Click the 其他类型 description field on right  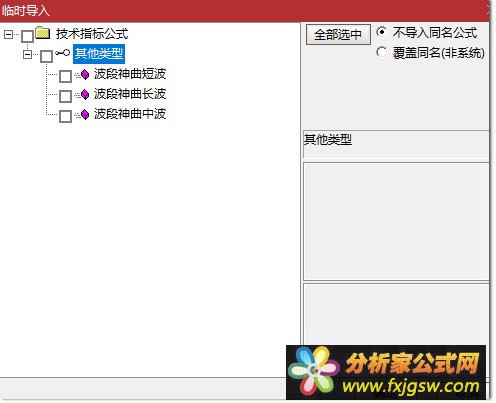pos(396,144)
